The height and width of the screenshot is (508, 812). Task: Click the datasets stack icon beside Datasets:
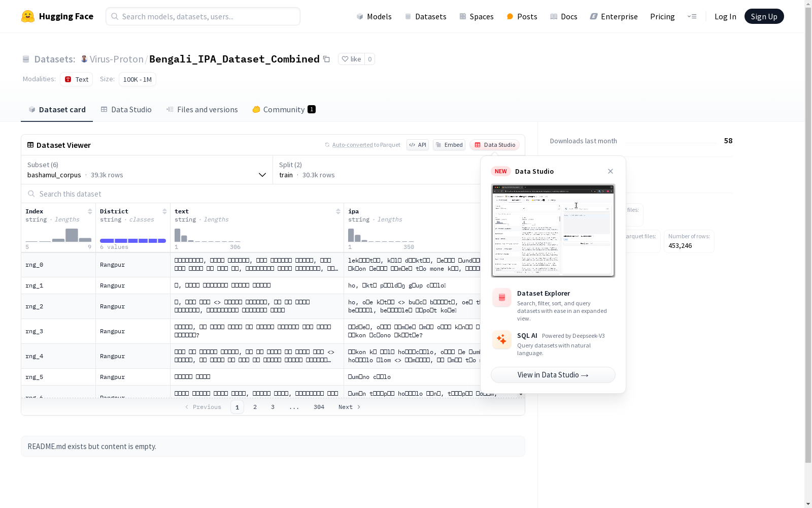pos(26,59)
